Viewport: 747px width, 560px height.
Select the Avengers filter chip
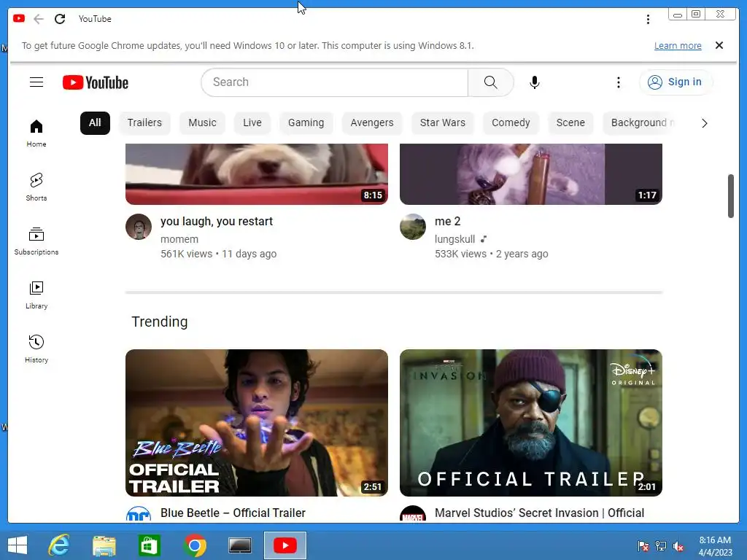tap(372, 122)
